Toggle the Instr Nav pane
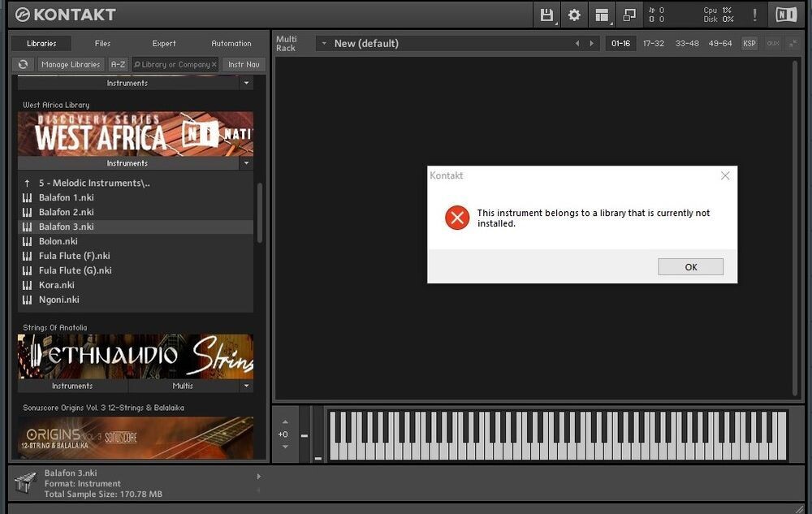Viewport: 812px width, 514px height. [244, 64]
